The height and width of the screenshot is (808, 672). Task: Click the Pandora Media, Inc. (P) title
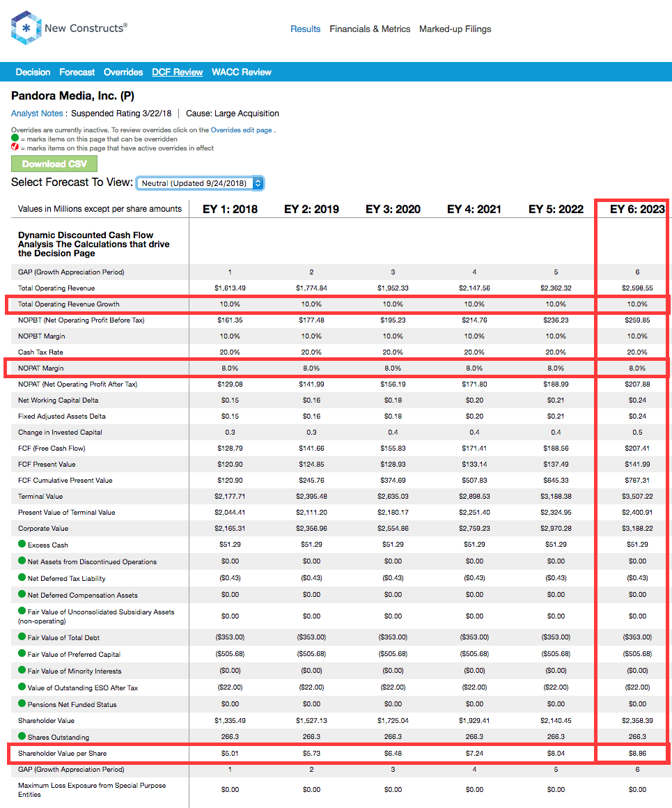click(72, 96)
